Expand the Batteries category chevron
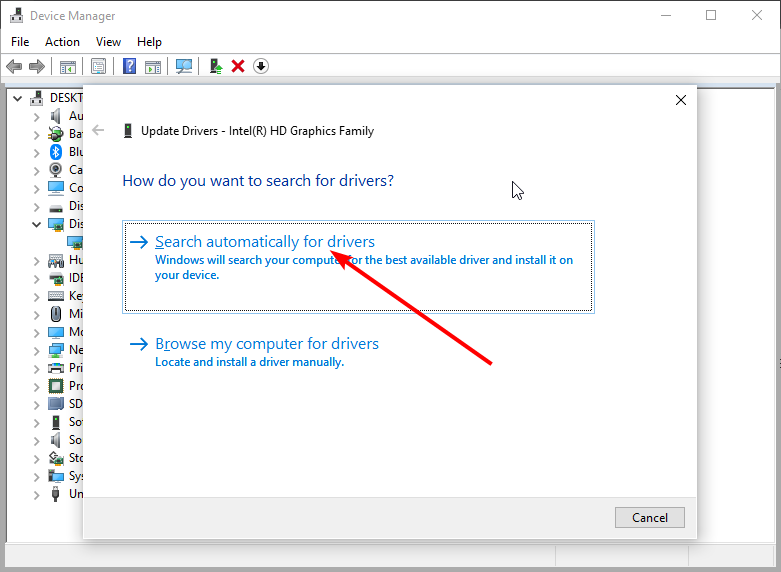This screenshot has width=781, height=572. 36,135
